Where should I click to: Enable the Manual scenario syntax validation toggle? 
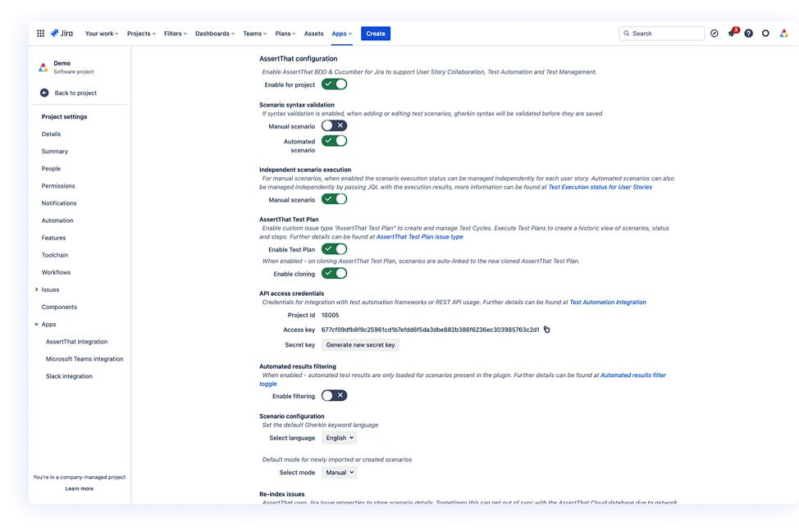(334, 125)
